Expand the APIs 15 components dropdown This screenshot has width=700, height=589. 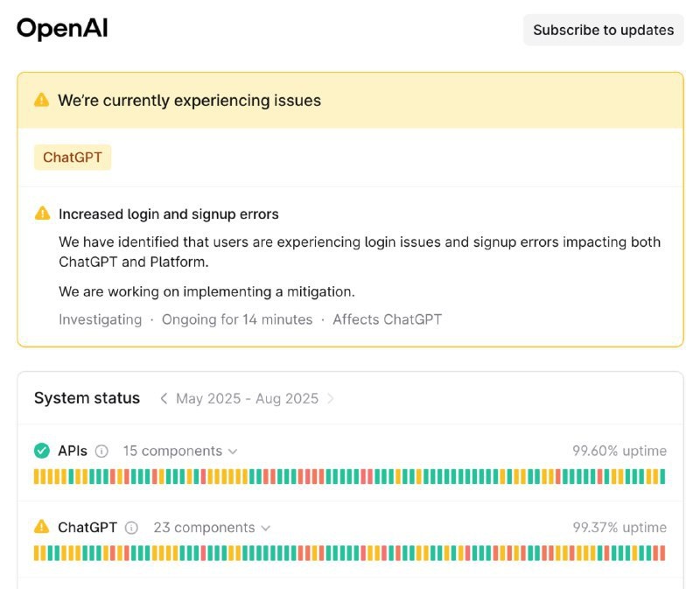point(179,451)
